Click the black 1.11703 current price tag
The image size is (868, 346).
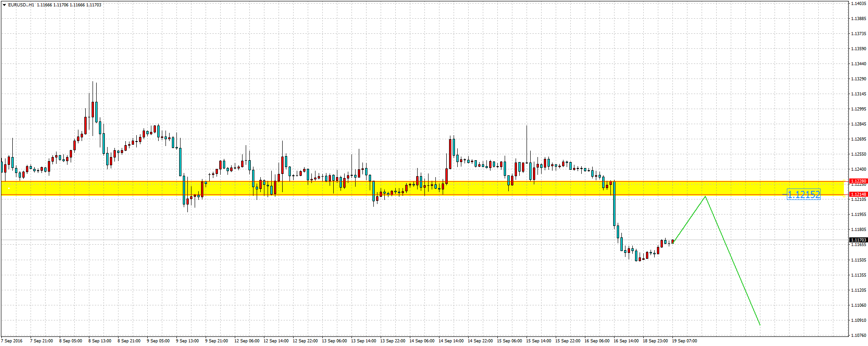(x=858, y=240)
